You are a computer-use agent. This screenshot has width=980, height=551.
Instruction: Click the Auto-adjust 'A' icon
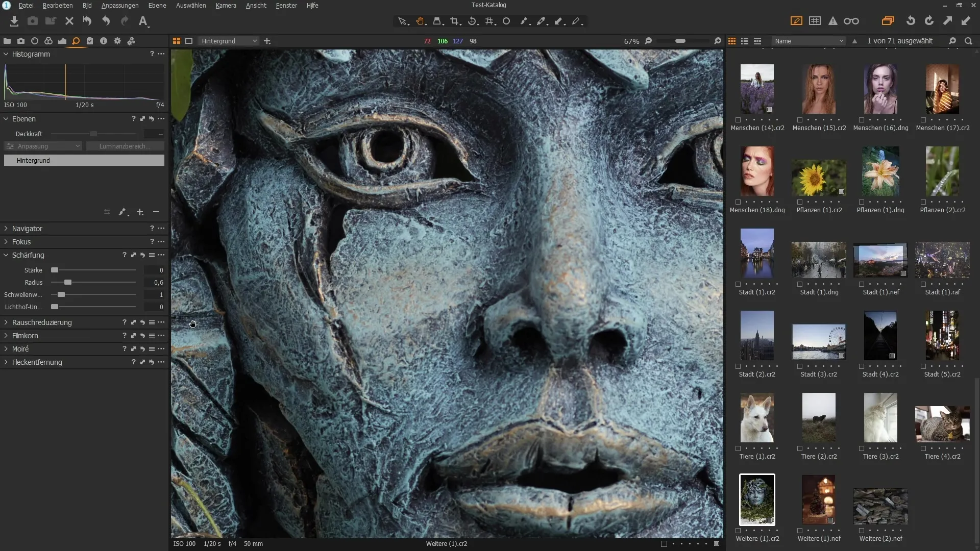tap(143, 21)
